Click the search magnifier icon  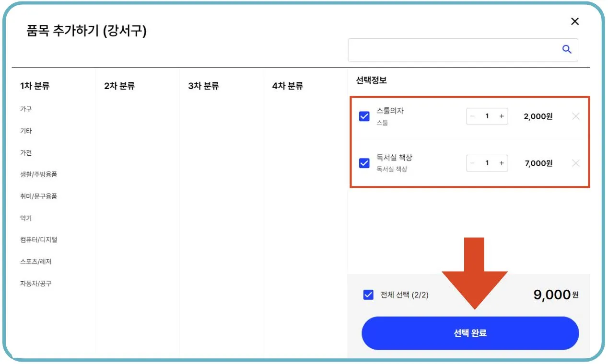click(x=567, y=49)
